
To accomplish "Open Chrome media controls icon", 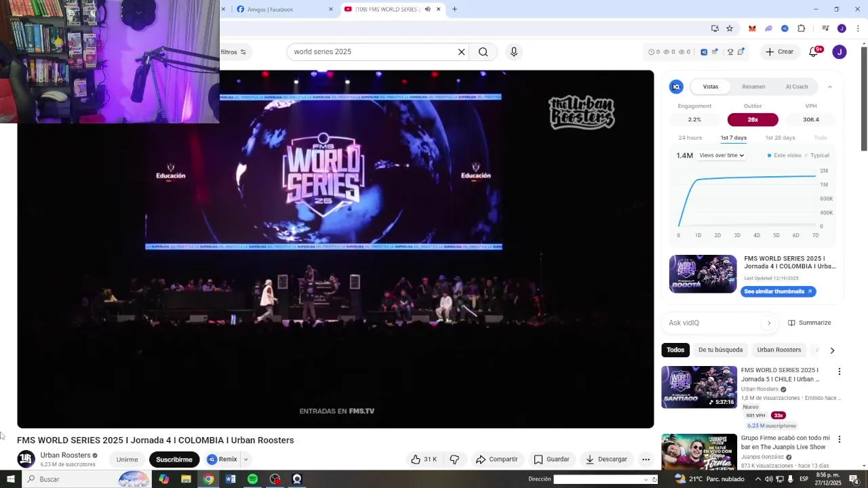I will coord(825,28).
